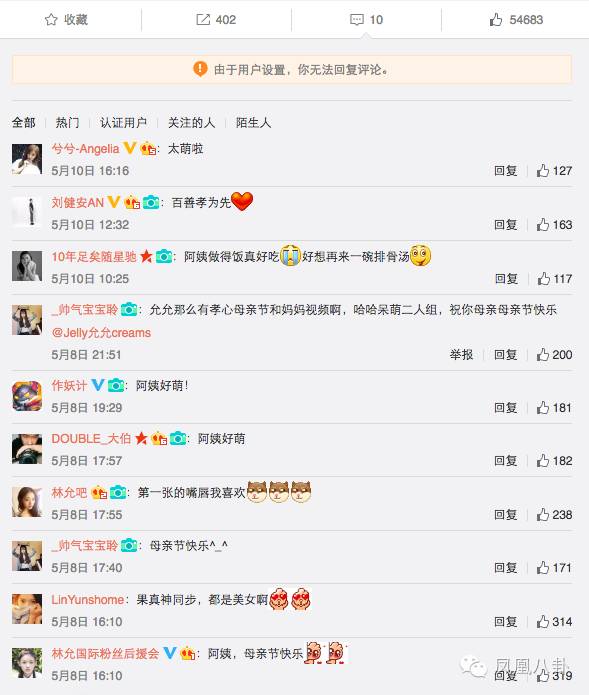Open the 关注的人 comments tab

pyautogui.click(x=191, y=122)
